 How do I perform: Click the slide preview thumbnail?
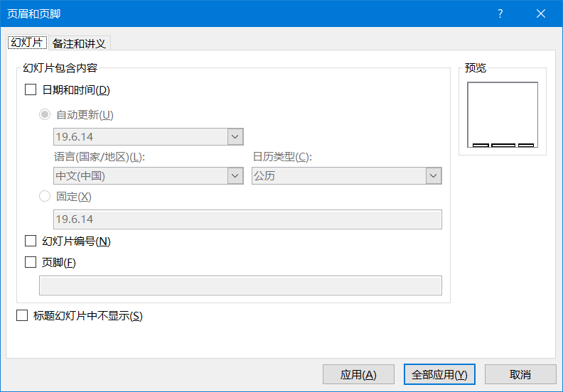[x=503, y=114]
